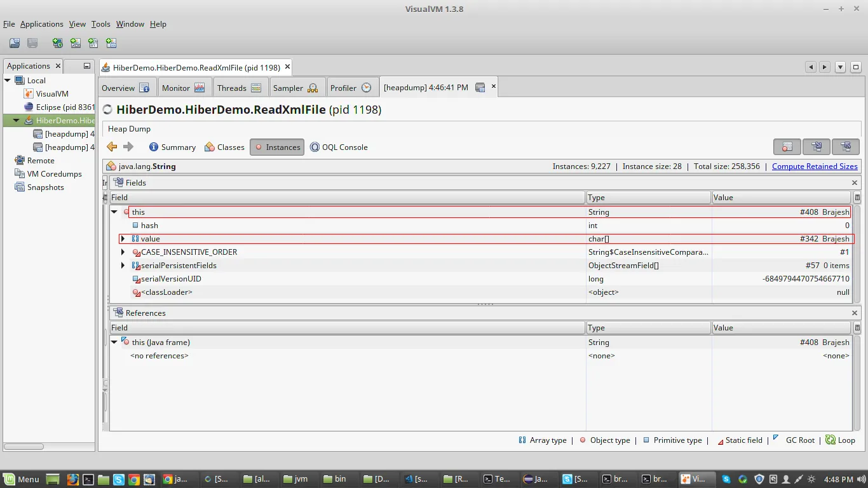Collapse the 'this' String field row
The height and width of the screenshot is (488, 868).
[114, 212]
